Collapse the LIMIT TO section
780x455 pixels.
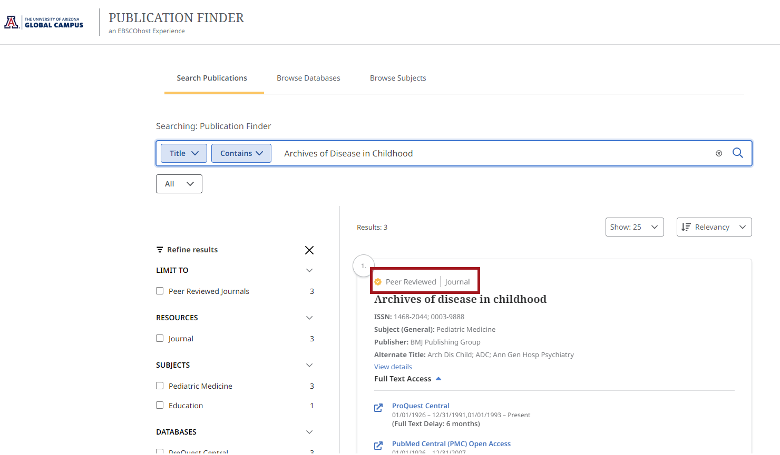pos(309,271)
